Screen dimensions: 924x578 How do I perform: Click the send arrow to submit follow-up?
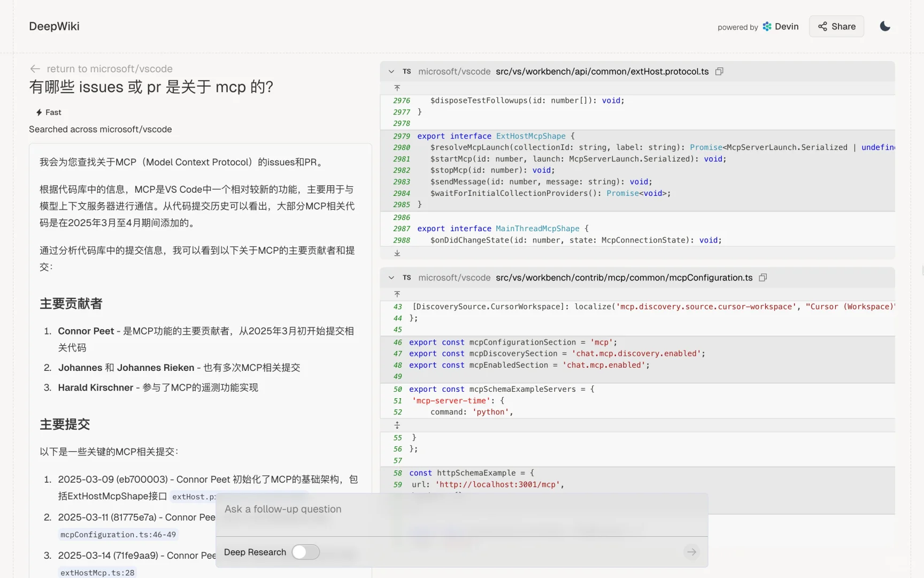(x=691, y=552)
